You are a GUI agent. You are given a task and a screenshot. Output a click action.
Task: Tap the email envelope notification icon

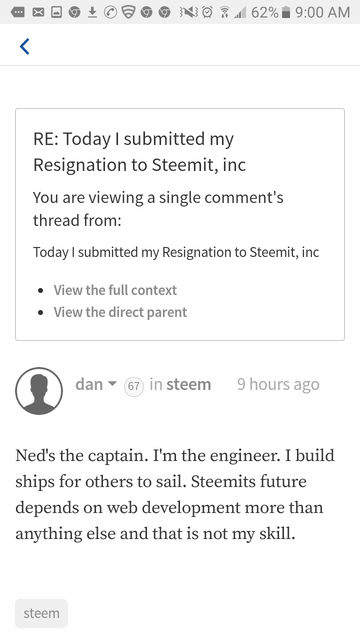[x=38, y=13]
